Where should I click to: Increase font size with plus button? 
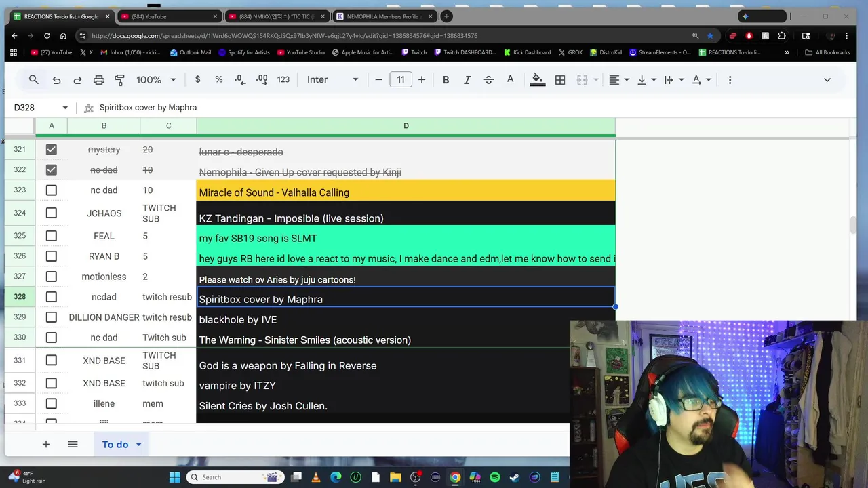click(421, 79)
